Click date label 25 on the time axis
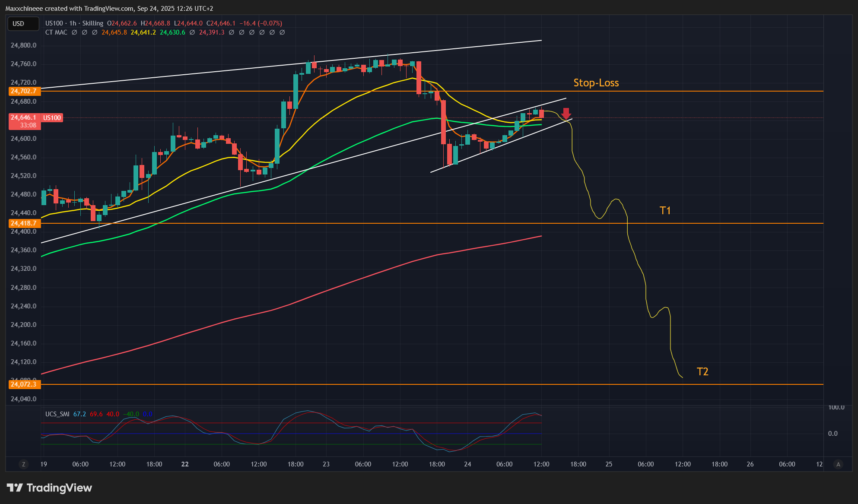The image size is (858, 504). [609, 464]
